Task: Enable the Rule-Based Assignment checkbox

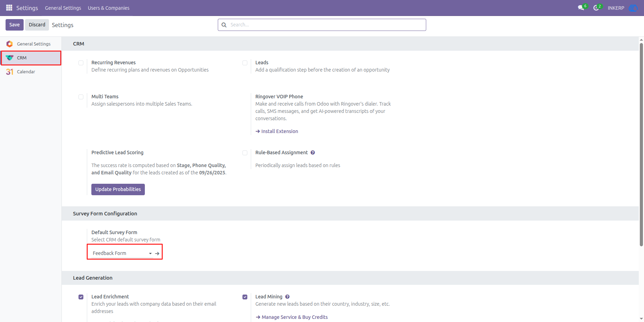Action: pyautogui.click(x=245, y=153)
